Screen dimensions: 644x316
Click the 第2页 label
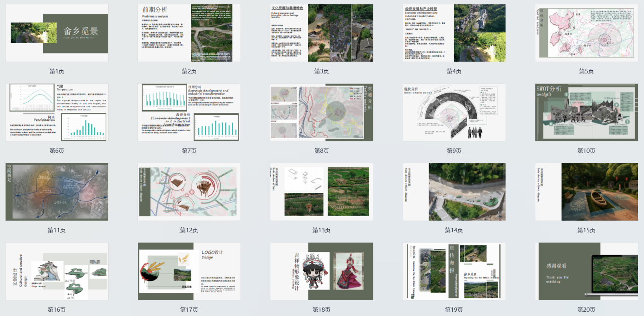(x=189, y=72)
